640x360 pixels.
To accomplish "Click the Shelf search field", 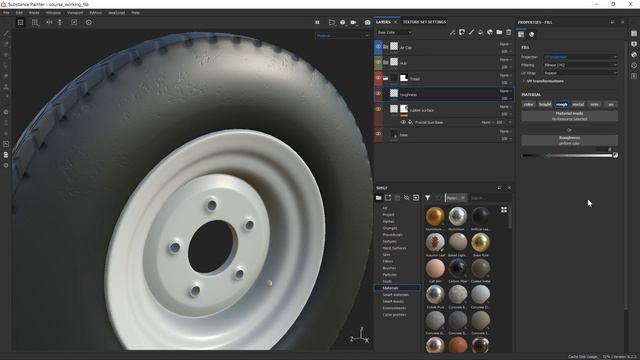I will pos(488,198).
